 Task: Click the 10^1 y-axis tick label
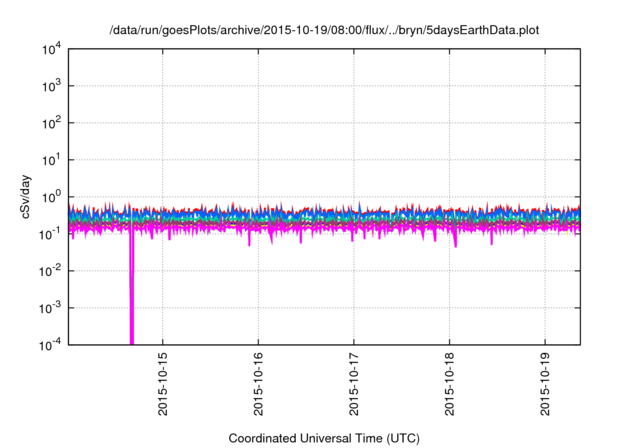click(x=51, y=160)
